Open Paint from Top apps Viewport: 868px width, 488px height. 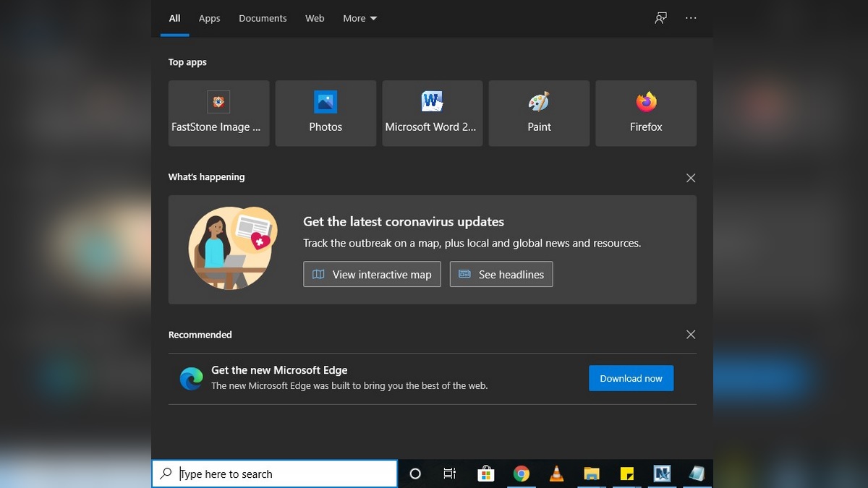539,113
